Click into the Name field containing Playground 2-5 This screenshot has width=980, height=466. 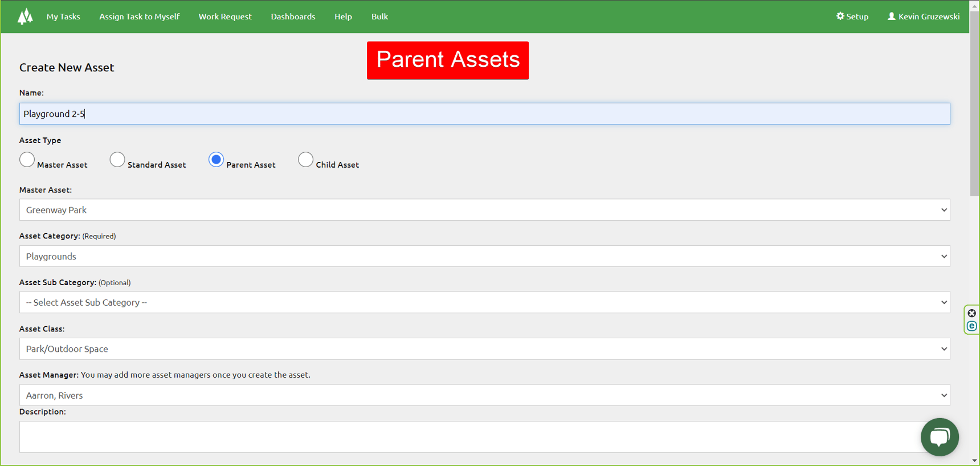coord(484,114)
